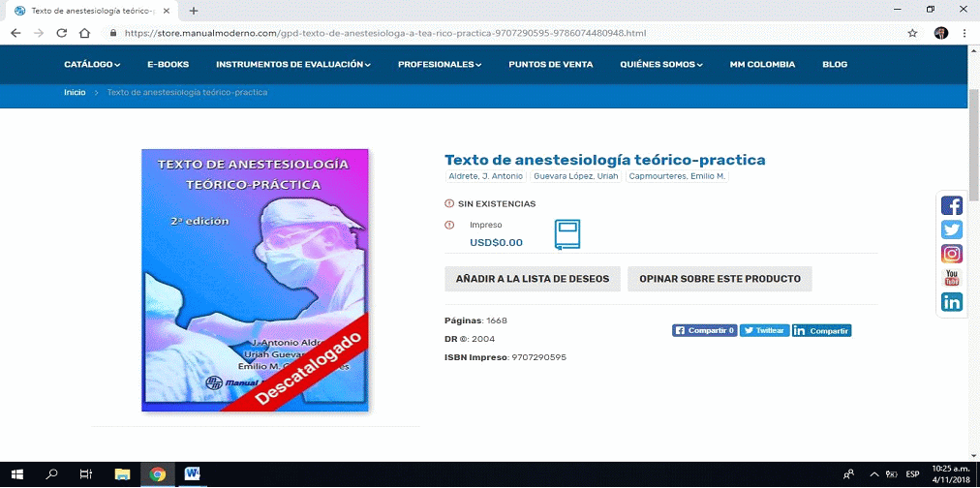
Task: Show hidden system tray icons
Action: click(x=874, y=474)
